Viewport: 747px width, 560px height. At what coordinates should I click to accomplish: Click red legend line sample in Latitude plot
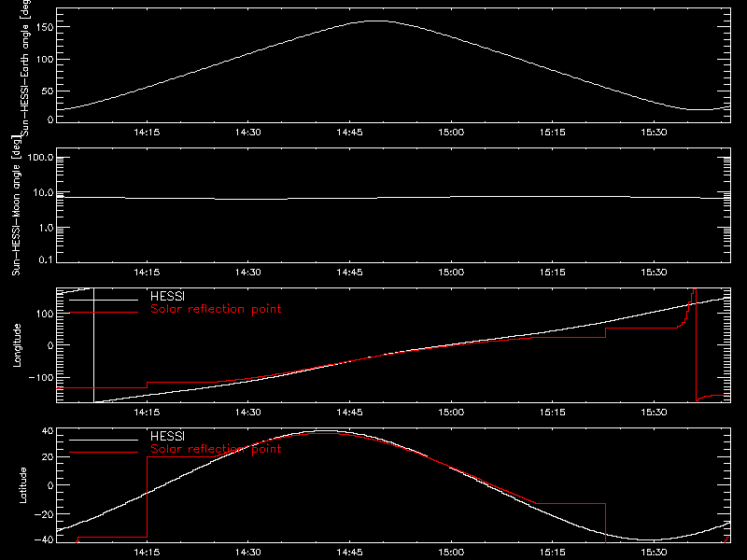104,452
